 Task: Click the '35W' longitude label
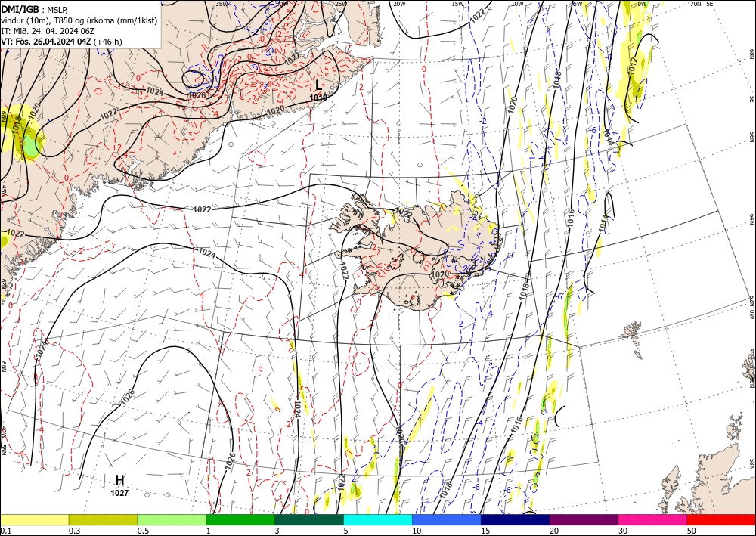(x=221, y=4)
